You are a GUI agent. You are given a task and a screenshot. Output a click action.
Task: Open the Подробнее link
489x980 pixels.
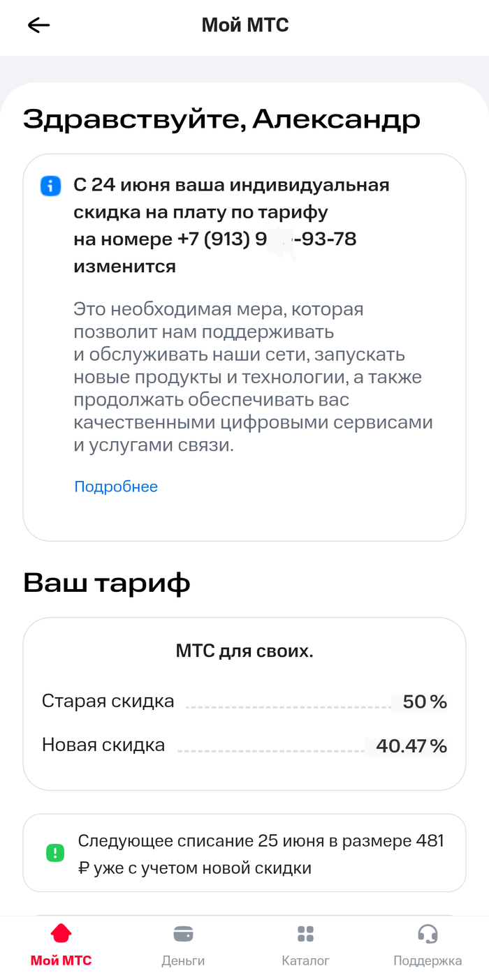click(x=116, y=487)
